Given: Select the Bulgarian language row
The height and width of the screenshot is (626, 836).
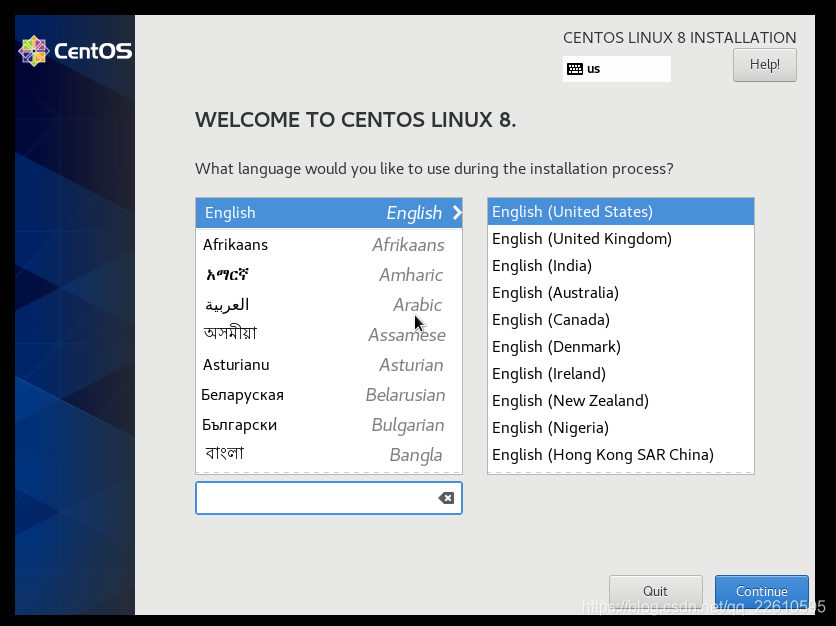Looking at the screenshot, I should [x=328, y=425].
